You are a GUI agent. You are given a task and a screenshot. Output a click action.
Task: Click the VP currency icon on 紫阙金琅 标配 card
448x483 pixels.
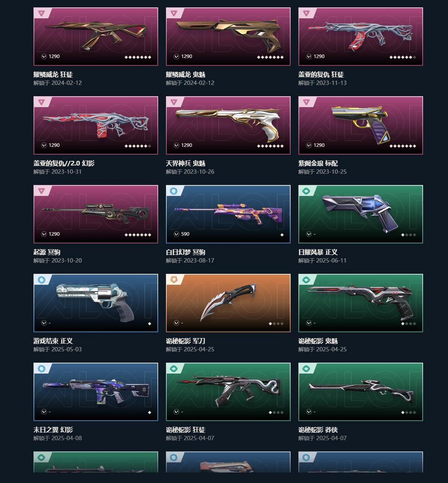tap(309, 145)
